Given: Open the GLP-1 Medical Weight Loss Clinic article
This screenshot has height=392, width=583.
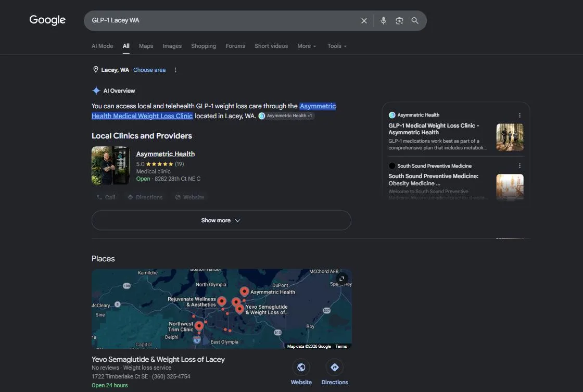Looking at the screenshot, I should (x=434, y=129).
